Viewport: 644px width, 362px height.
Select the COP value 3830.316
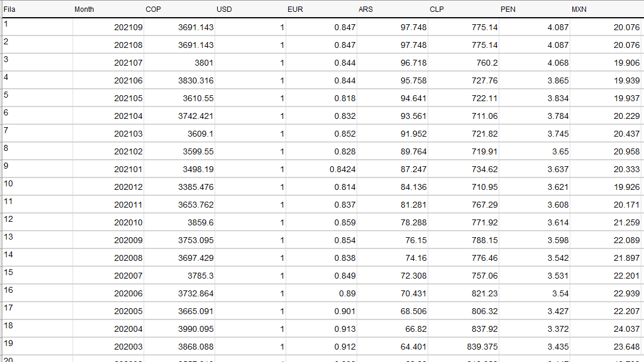pos(195,80)
